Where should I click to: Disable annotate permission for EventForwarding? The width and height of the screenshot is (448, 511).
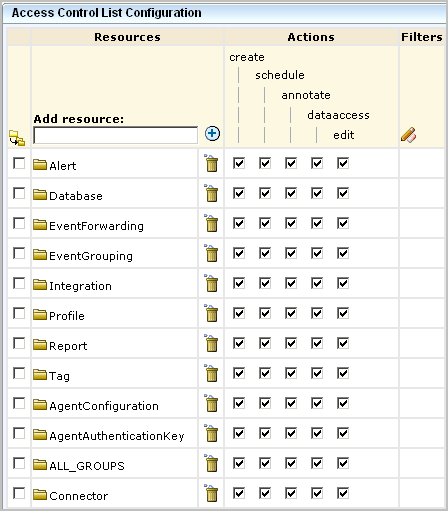click(291, 223)
